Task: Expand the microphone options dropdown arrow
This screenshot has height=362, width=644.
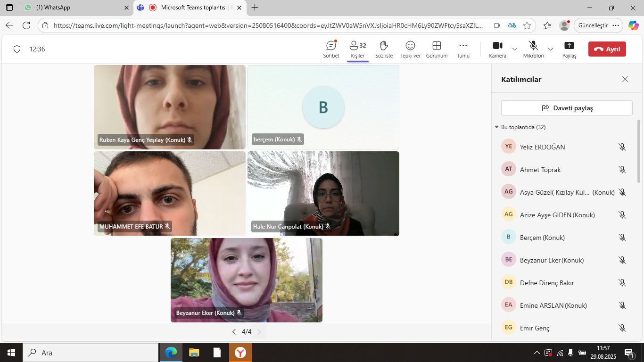Action: (551, 49)
